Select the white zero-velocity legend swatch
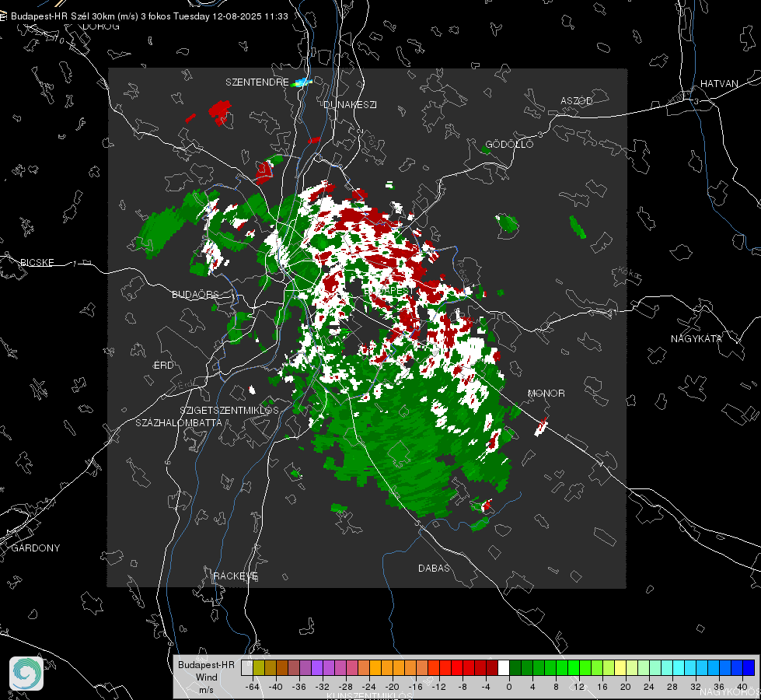This screenshot has width=761, height=700. point(504,668)
